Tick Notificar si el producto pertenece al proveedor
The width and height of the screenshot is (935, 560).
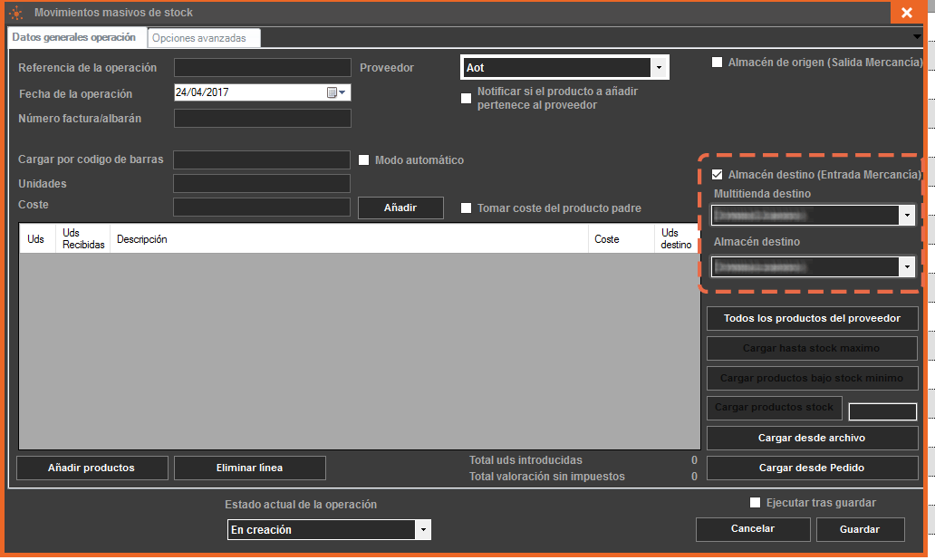tap(467, 98)
